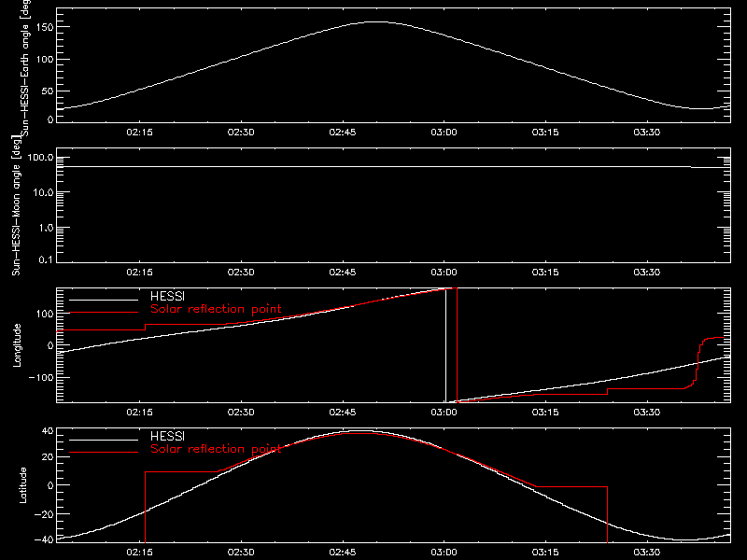This screenshot has width=747, height=560.
Task: Click white vertical longitude wrap line near 03:00
Action: 446,345
